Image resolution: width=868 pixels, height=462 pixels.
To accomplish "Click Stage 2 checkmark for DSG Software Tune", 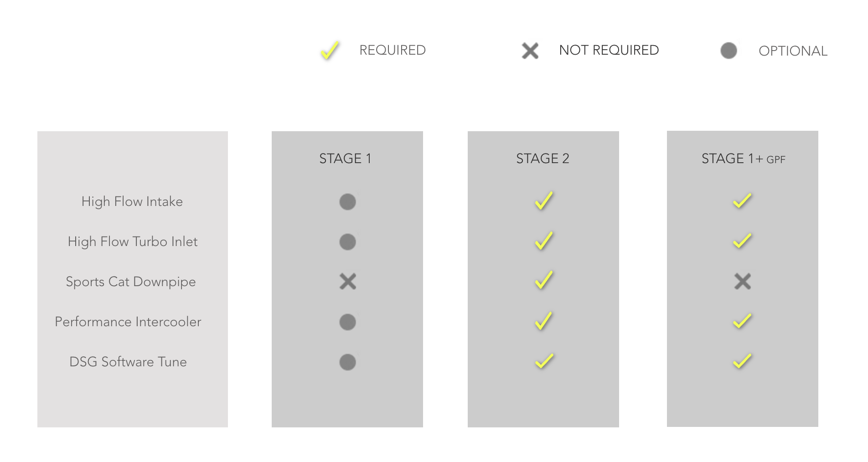I will [543, 361].
